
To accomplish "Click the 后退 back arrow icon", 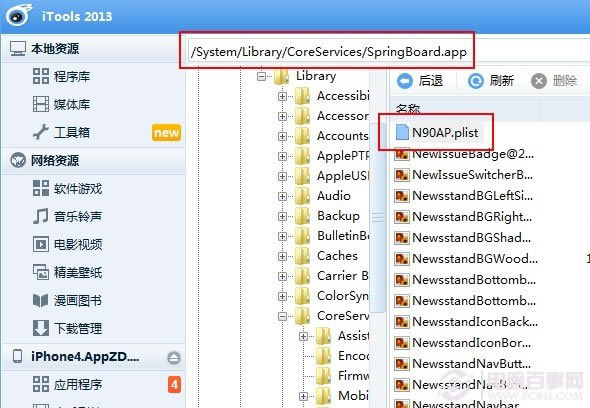I will click(x=404, y=81).
